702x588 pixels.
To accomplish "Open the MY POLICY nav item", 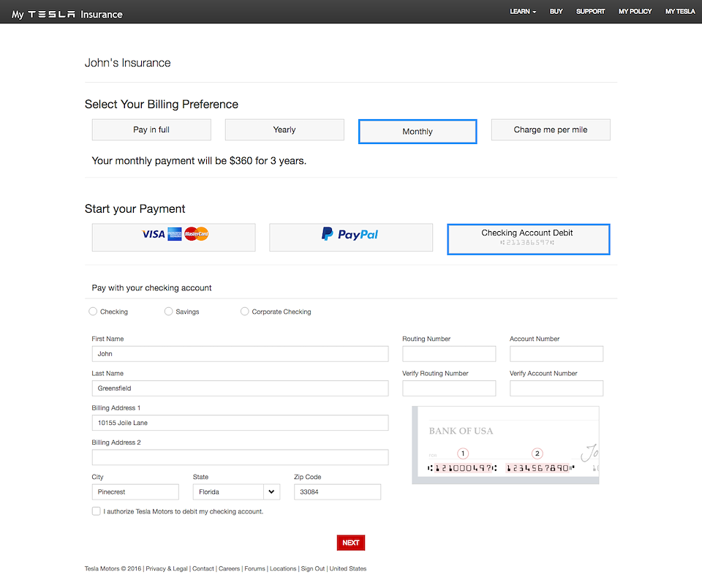I will (635, 12).
